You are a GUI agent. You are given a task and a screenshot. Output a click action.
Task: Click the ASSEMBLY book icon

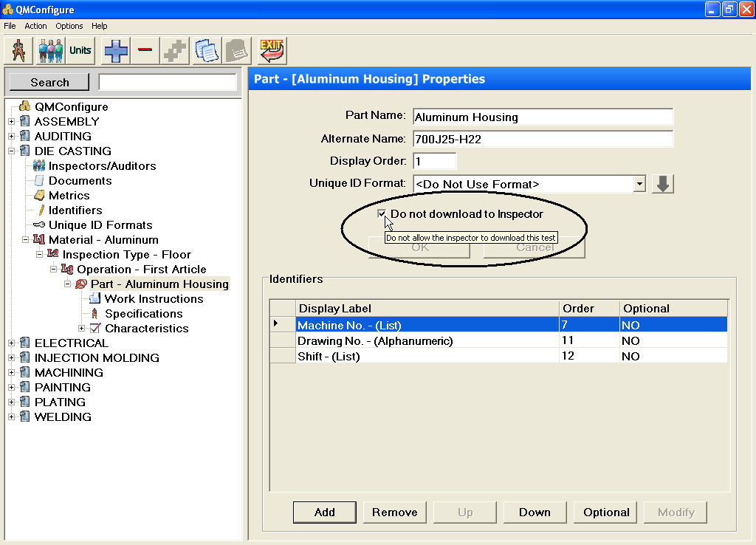25,121
